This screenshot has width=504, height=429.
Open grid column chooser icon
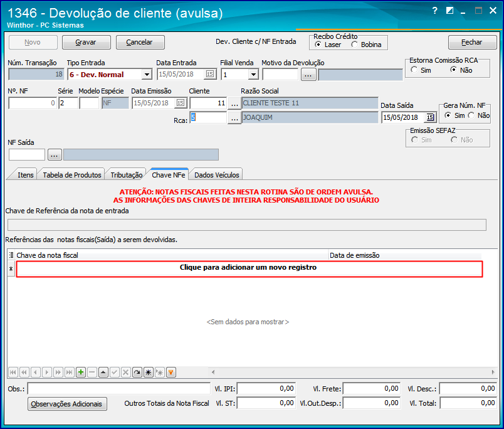[11, 255]
